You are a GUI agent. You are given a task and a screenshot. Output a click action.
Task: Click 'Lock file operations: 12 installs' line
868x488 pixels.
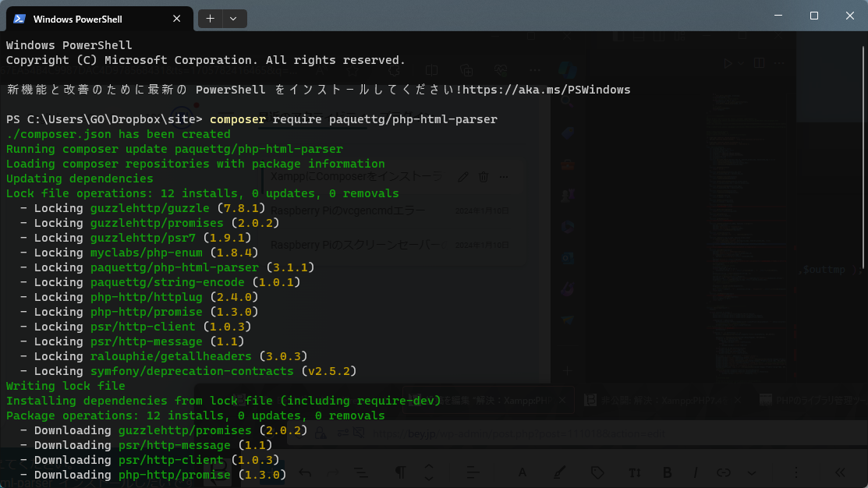(203, 193)
